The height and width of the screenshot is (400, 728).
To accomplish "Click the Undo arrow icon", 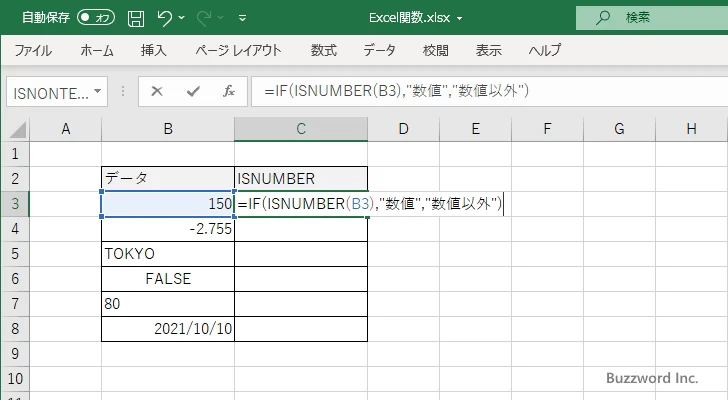I will (164, 18).
